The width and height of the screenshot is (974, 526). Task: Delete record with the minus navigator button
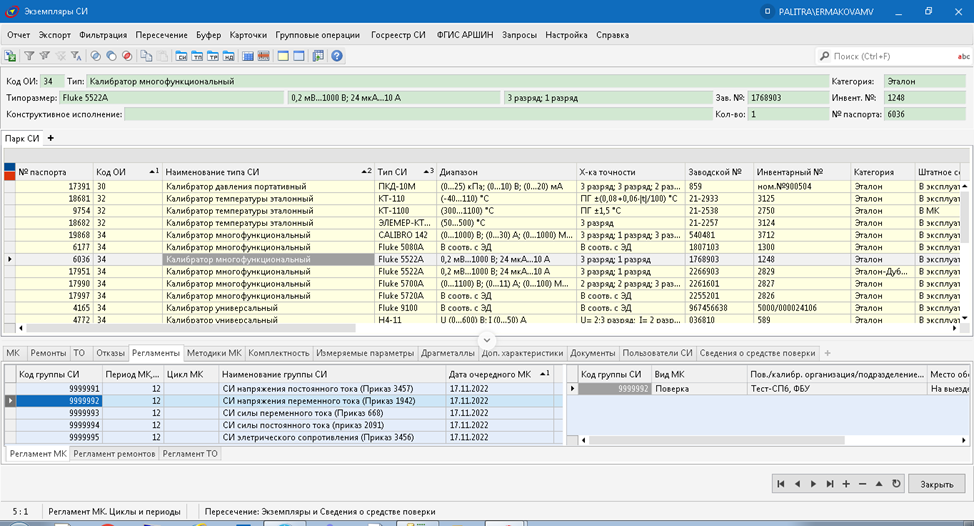coord(862,484)
